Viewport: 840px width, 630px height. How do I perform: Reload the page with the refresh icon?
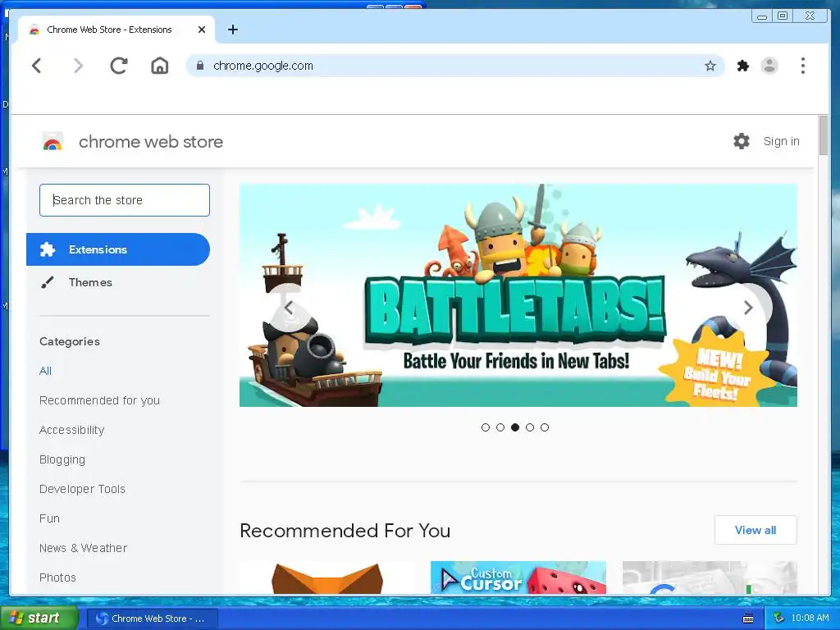click(119, 66)
